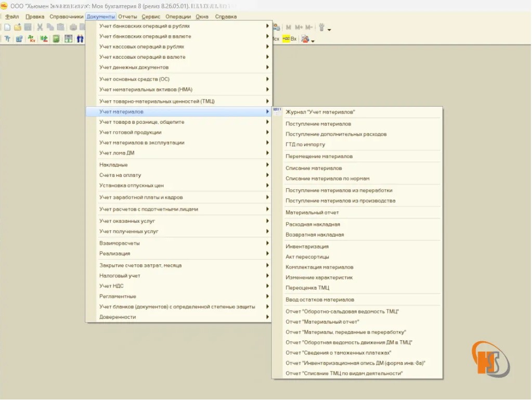Click the green journal book icon
Image resolution: width=532 pixels, height=400 pixels.
point(56,39)
